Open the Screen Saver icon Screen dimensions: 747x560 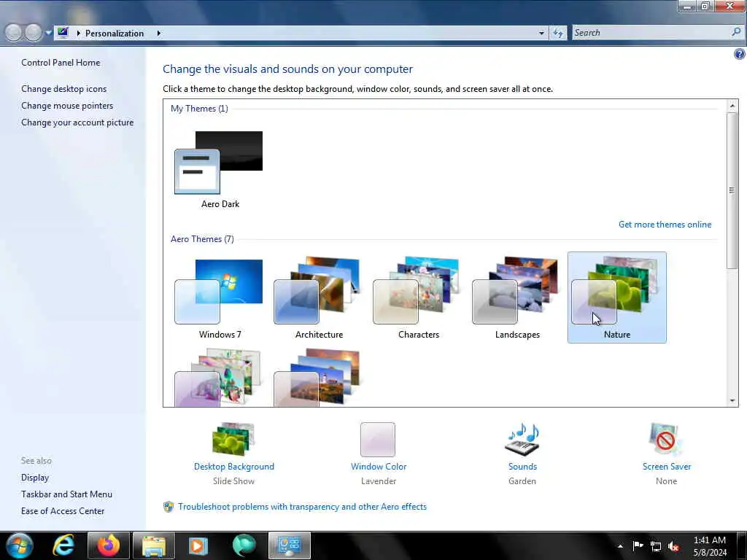(665, 439)
